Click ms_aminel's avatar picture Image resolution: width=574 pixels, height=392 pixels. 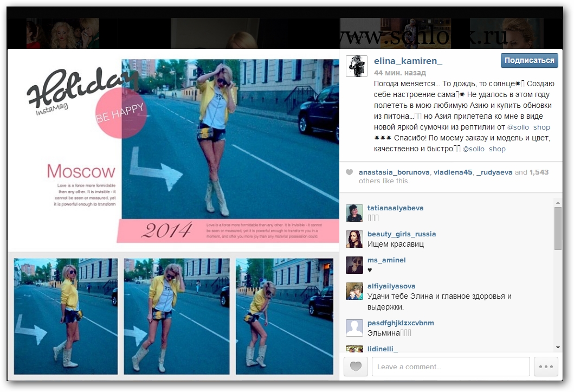click(354, 265)
